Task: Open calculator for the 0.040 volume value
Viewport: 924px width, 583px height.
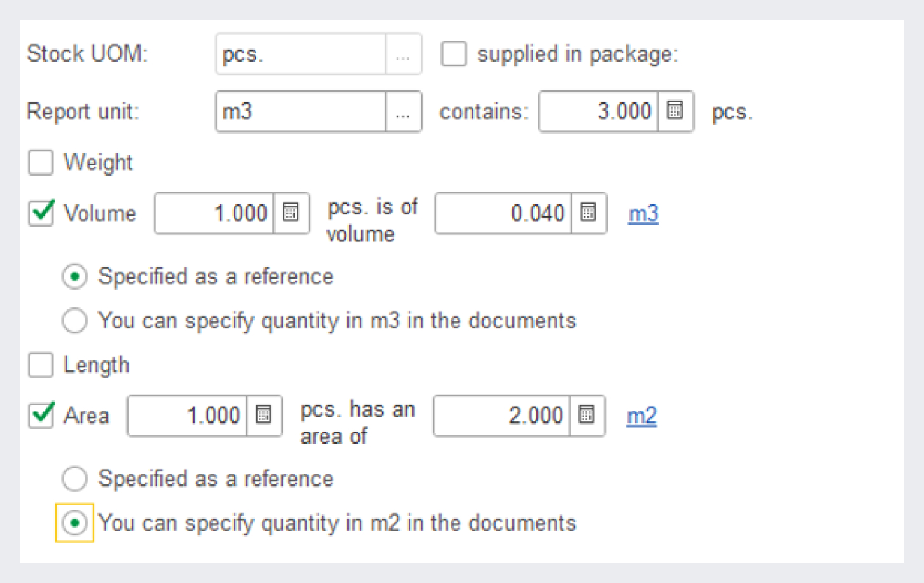Action: 589,213
